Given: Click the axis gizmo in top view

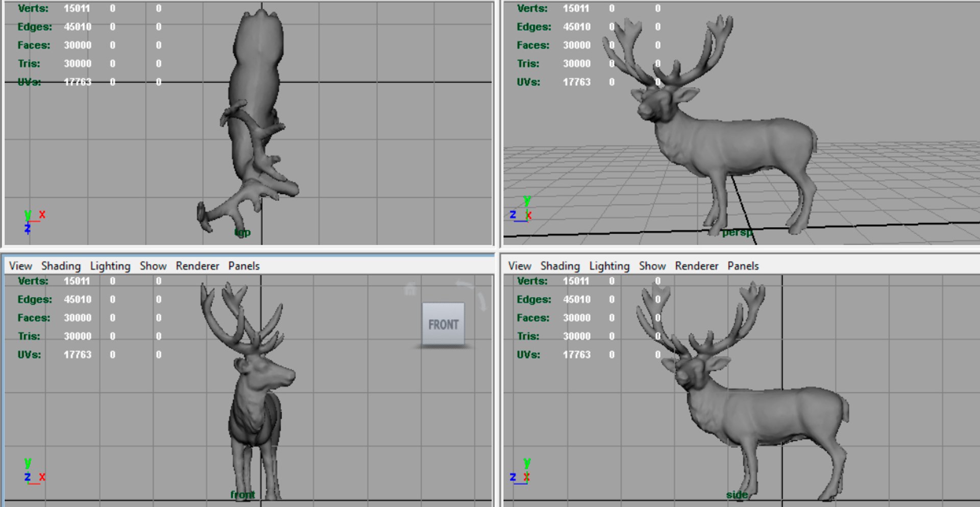Looking at the screenshot, I should point(34,222).
